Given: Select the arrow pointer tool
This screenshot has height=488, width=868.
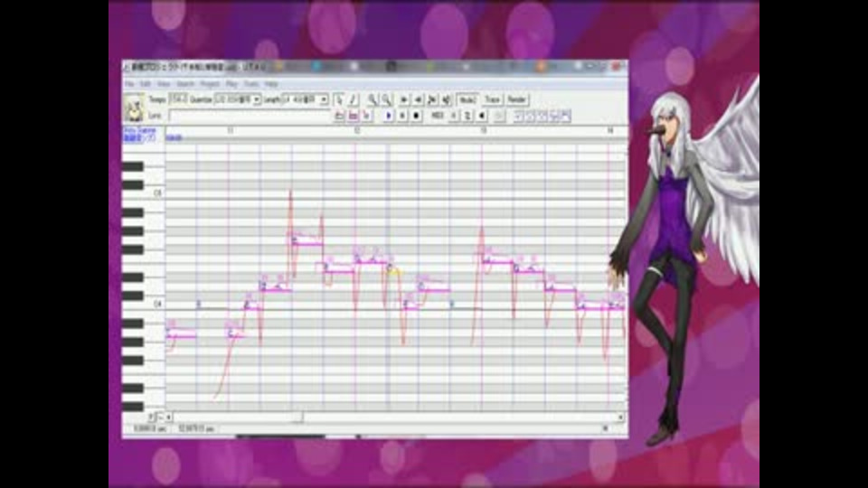Looking at the screenshot, I should tap(339, 99).
